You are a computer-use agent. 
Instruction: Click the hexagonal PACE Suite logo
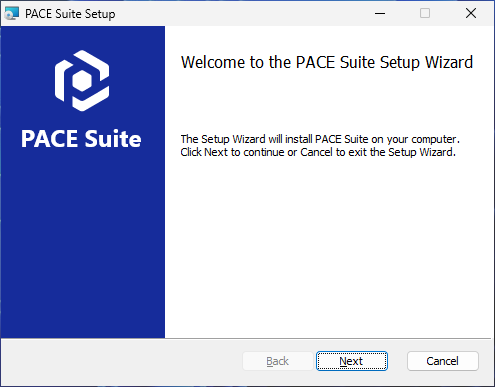coord(82,81)
